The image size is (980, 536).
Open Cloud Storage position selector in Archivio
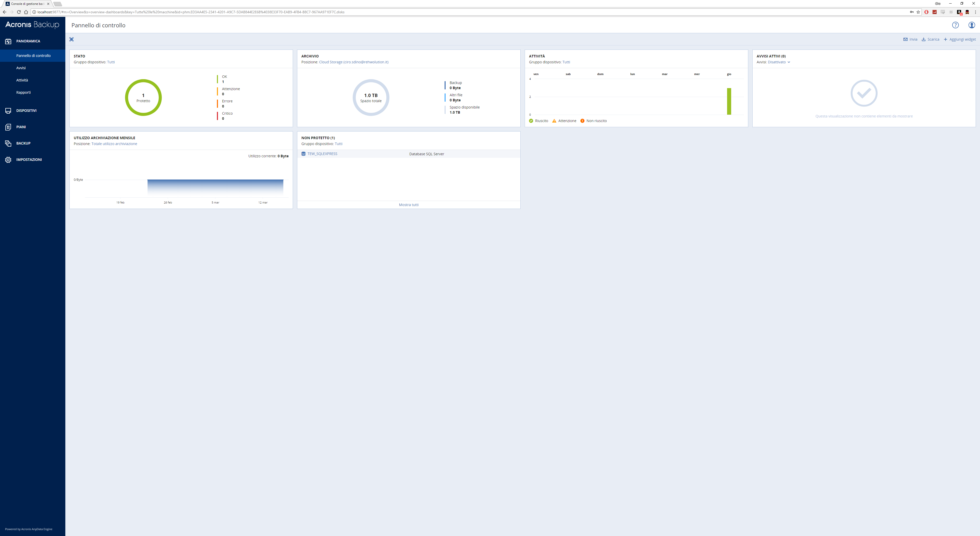click(353, 62)
